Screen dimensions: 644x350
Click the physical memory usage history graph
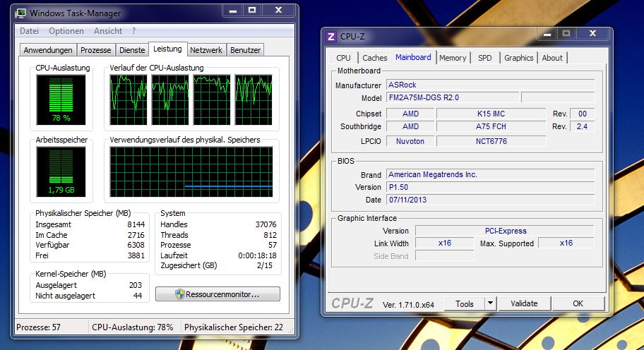coord(191,172)
